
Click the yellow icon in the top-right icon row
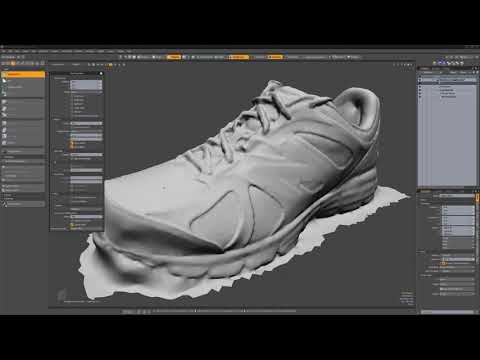pyautogui.click(x=435, y=63)
